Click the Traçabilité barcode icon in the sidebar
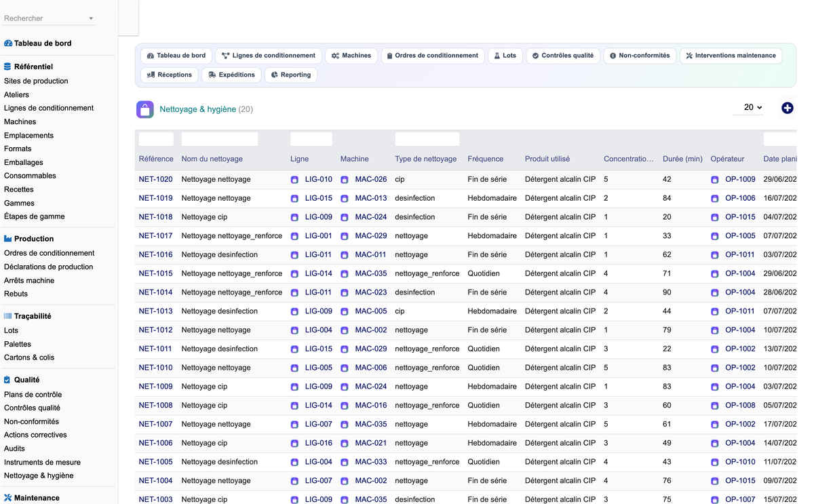The image size is (814, 504). (x=8, y=316)
